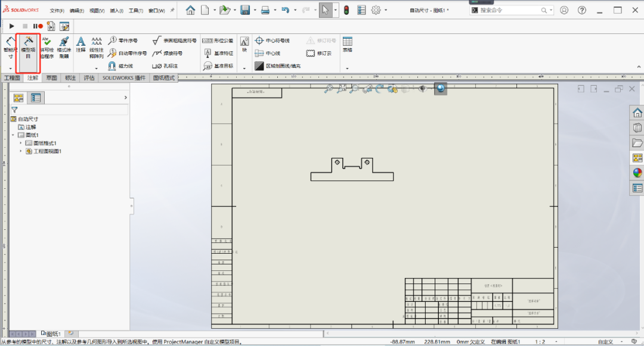Click the new macro icon
This screenshot has width=644, height=346.
tap(51, 27)
